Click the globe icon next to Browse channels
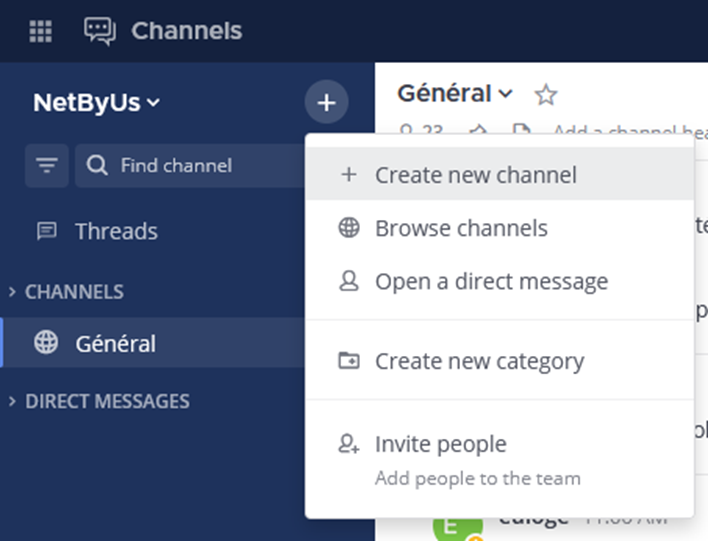708x541 pixels. pyautogui.click(x=349, y=228)
